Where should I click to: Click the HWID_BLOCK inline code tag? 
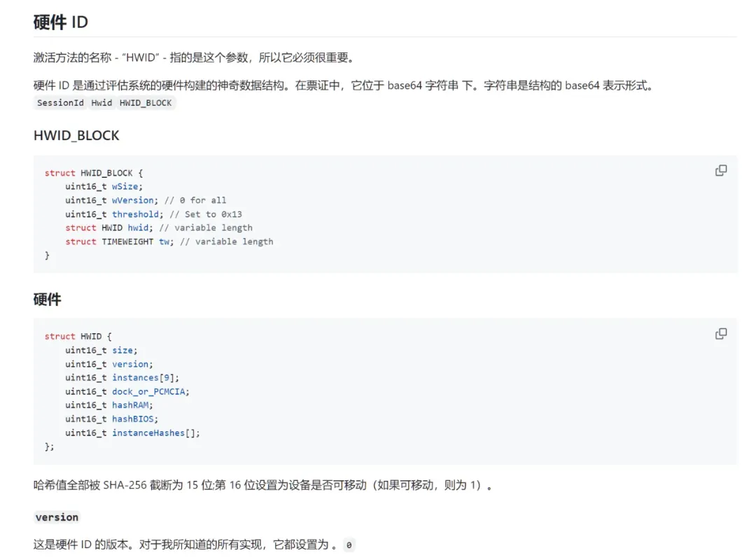[x=146, y=103]
